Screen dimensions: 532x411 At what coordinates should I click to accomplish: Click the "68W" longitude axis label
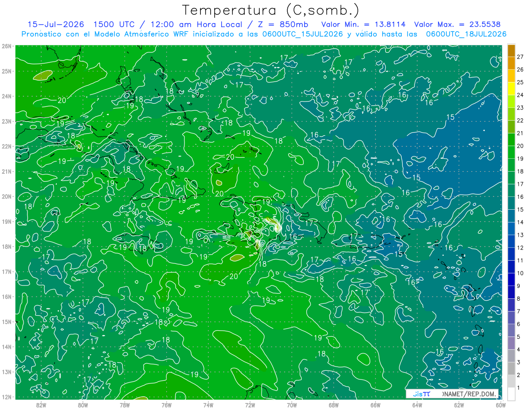(x=334, y=404)
